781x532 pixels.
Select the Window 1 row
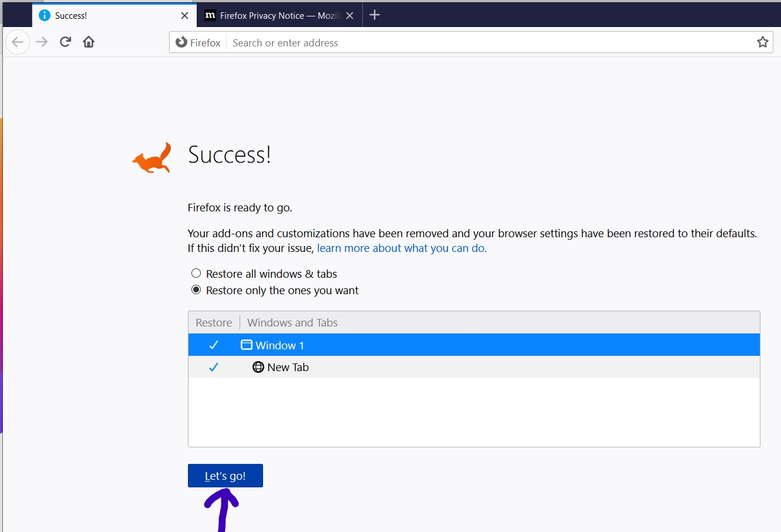[474, 345]
